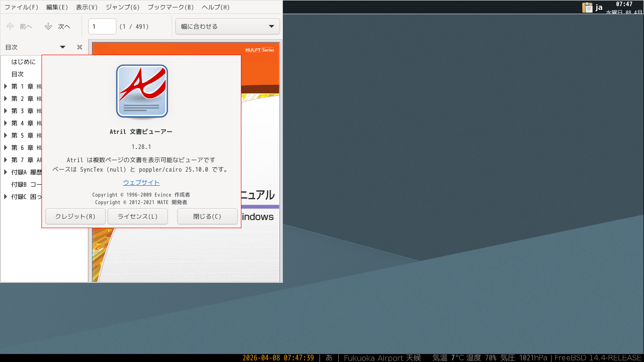This screenshot has width=644, height=362.
Task: Click the ライセンス(L) button
Action: [138, 216]
